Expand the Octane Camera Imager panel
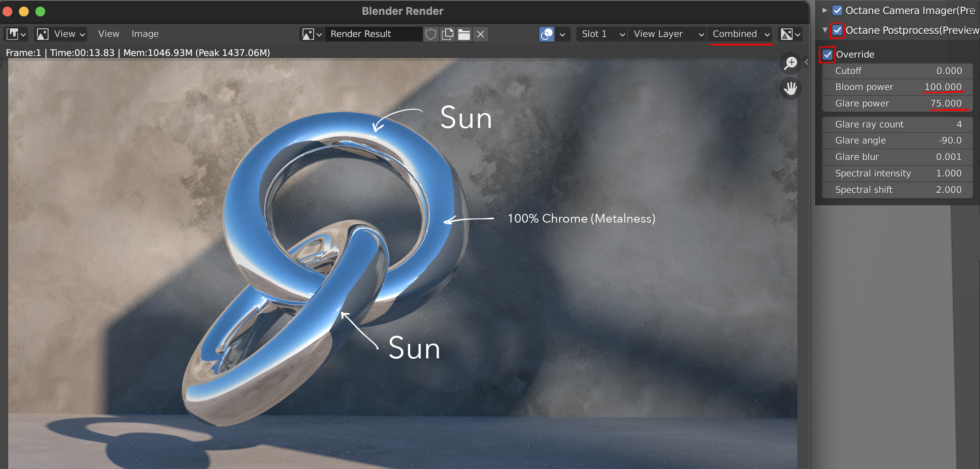This screenshot has width=980, height=469. click(x=825, y=11)
